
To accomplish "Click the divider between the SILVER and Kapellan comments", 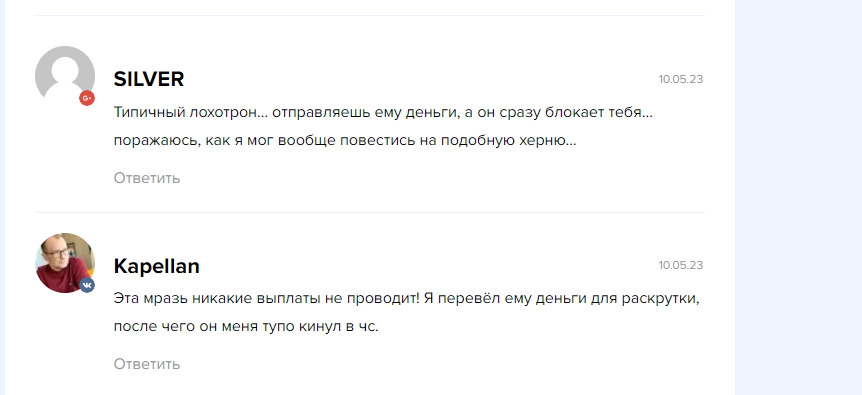I will click(369, 213).
